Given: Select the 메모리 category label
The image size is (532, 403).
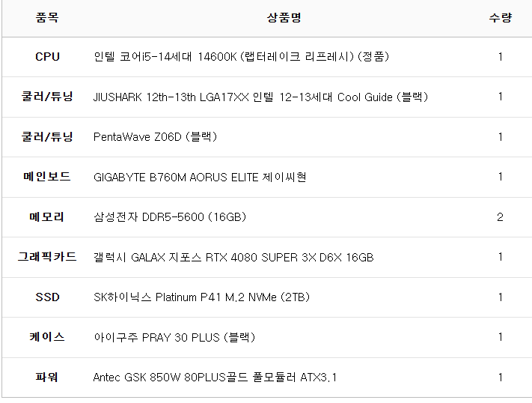Looking at the screenshot, I should click(47, 217).
